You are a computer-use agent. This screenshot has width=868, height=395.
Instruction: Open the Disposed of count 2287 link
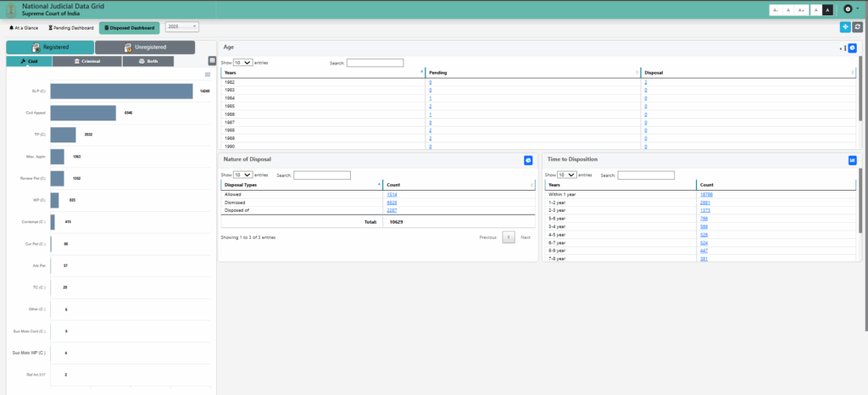392,210
